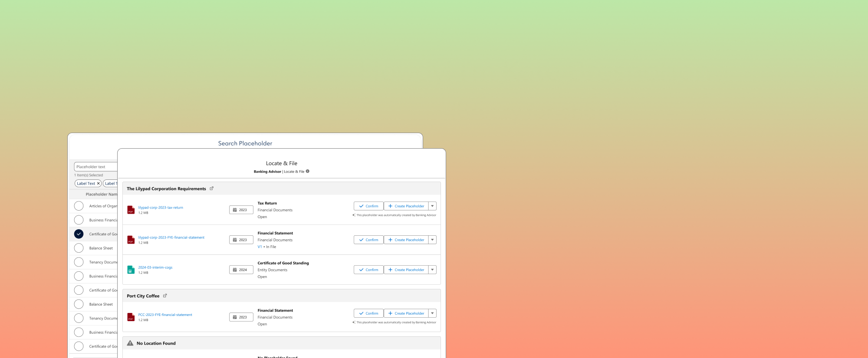Click the green file icon for 2024-03-interim-cogs
The width and height of the screenshot is (868, 358).
point(131,270)
